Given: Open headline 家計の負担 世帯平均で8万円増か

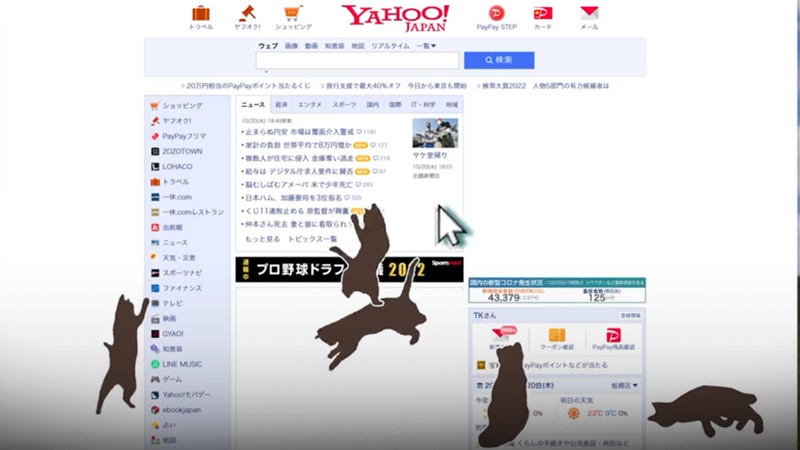Looking at the screenshot, I should pyautogui.click(x=298, y=145).
